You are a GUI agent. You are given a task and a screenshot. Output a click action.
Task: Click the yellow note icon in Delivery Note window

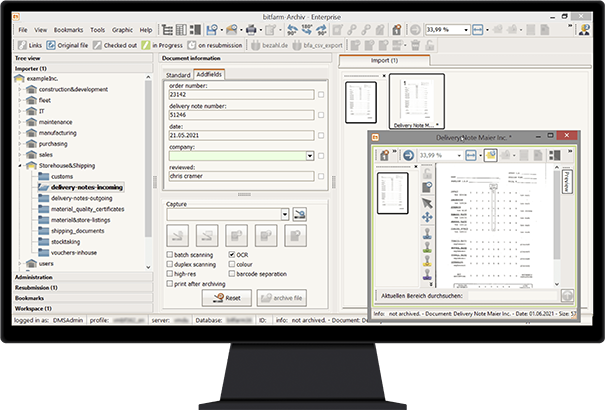tap(490, 155)
